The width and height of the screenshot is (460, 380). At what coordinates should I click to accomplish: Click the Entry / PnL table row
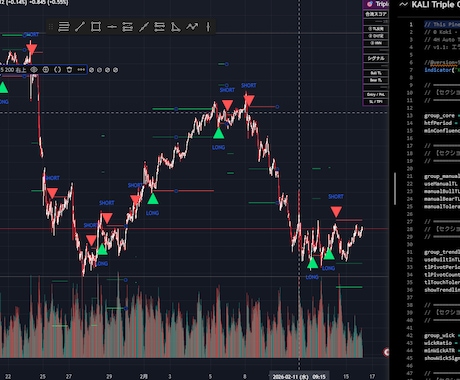click(x=376, y=95)
